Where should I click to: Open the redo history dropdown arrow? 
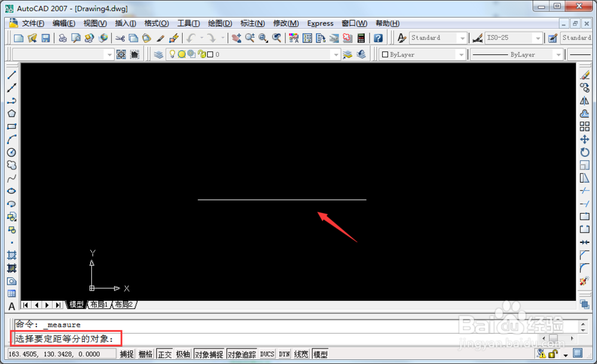click(x=223, y=38)
